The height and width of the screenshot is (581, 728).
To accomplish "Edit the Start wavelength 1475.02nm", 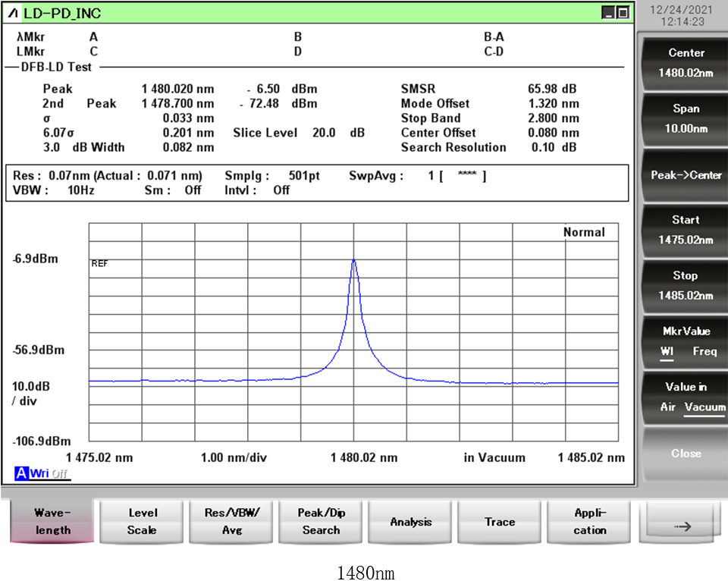I will point(686,230).
